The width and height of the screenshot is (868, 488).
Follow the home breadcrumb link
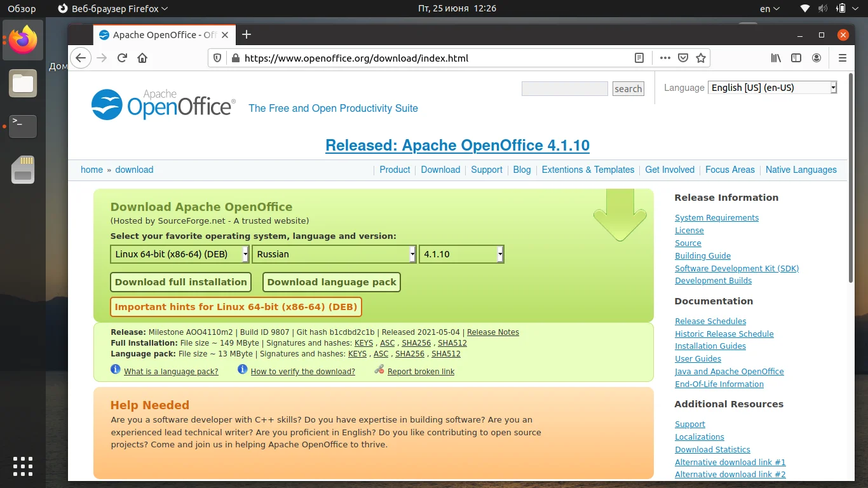tap(92, 170)
